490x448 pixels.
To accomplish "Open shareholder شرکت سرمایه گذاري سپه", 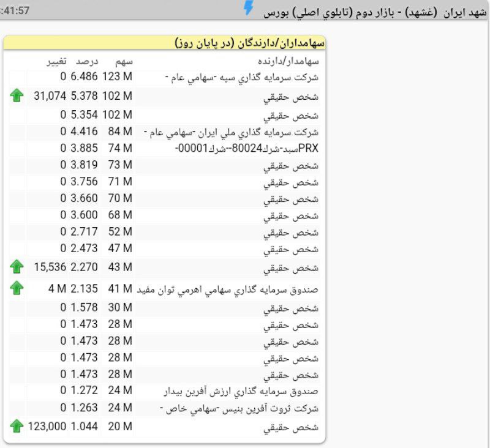I will [x=243, y=78].
